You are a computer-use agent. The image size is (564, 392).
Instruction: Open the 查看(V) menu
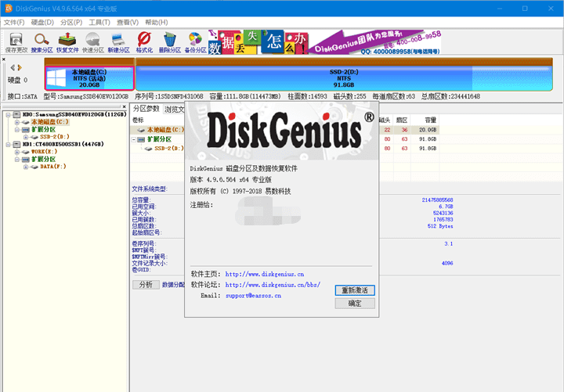point(128,22)
